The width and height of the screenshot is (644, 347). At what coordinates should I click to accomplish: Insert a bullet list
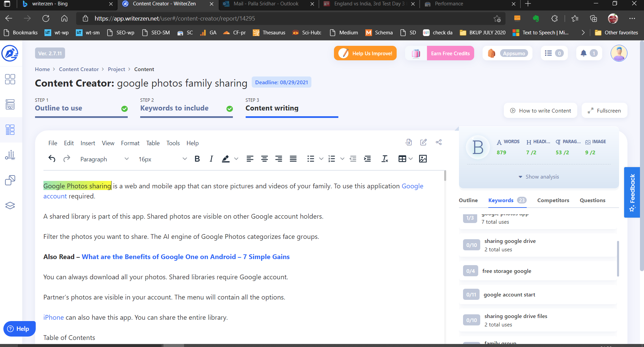(x=311, y=159)
